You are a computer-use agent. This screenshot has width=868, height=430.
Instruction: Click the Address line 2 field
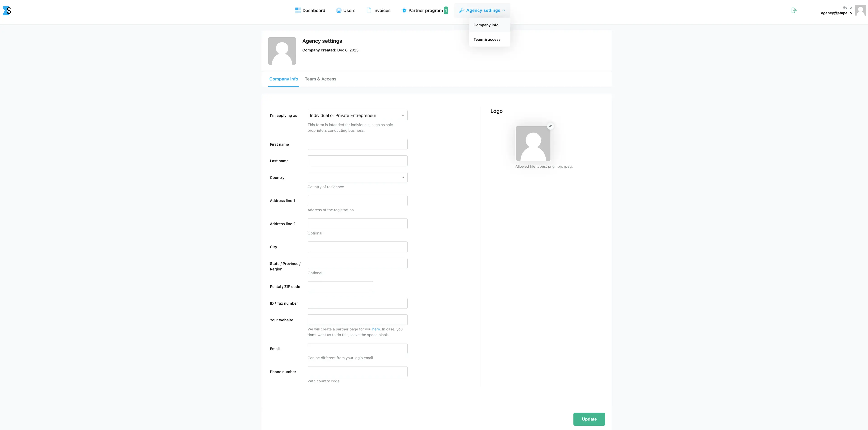358,224
